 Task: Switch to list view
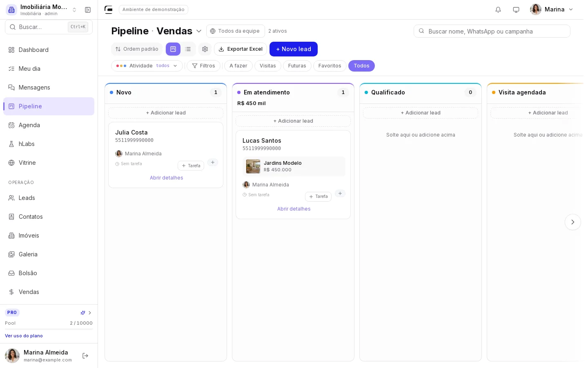(188, 49)
